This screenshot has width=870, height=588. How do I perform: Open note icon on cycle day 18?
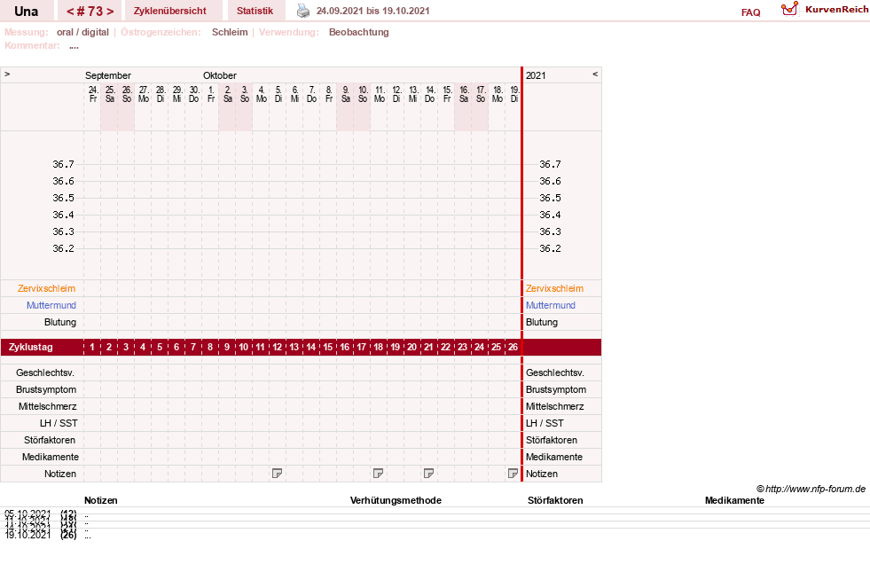[x=378, y=474]
